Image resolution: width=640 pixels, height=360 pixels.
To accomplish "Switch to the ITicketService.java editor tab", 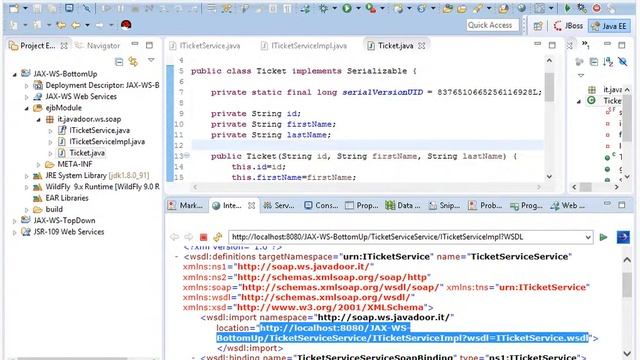I will coord(209,46).
